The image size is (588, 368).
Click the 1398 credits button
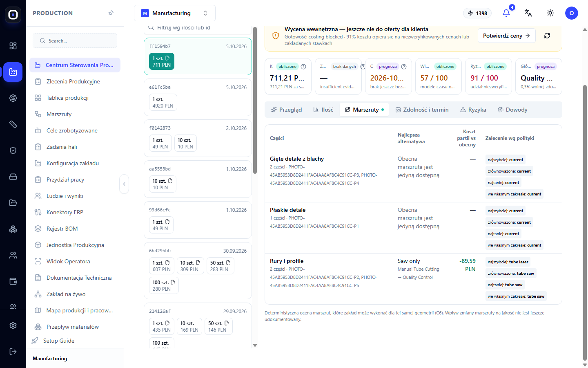tap(478, 13)
